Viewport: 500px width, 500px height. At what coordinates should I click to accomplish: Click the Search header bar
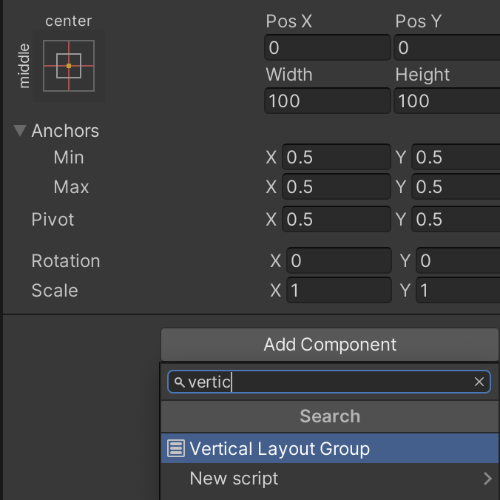click(x=330, y=416)
